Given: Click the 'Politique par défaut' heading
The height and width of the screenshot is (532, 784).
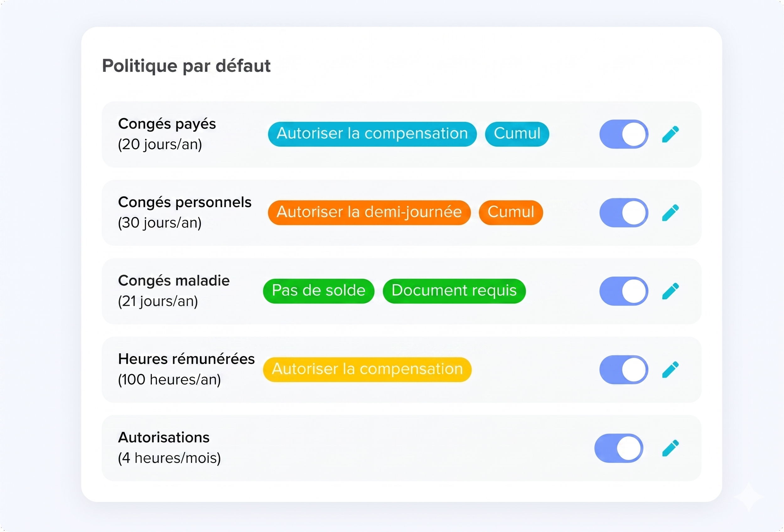Looking at the screenshot, I should pyautogui.click(x=186, y=66).
